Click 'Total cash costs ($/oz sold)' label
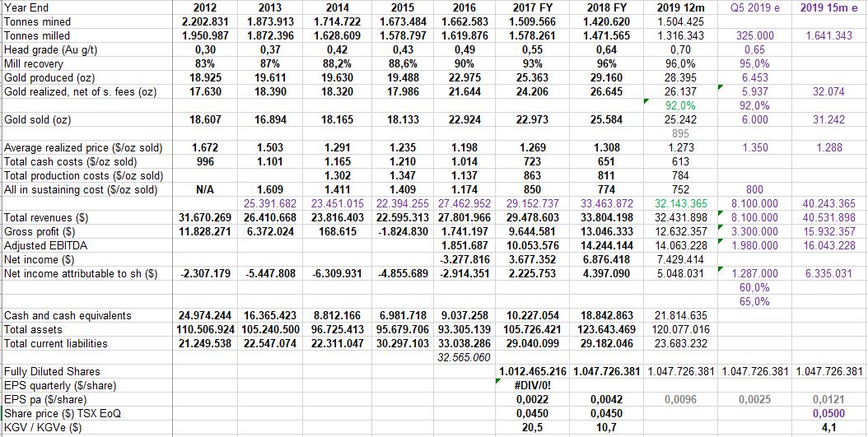The height and width of the screenshot is (437, 868). click(x=70, y=161)
